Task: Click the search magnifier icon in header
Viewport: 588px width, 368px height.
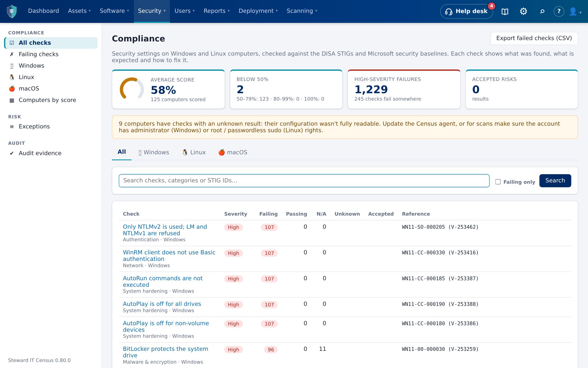Action: coord(542,11)
